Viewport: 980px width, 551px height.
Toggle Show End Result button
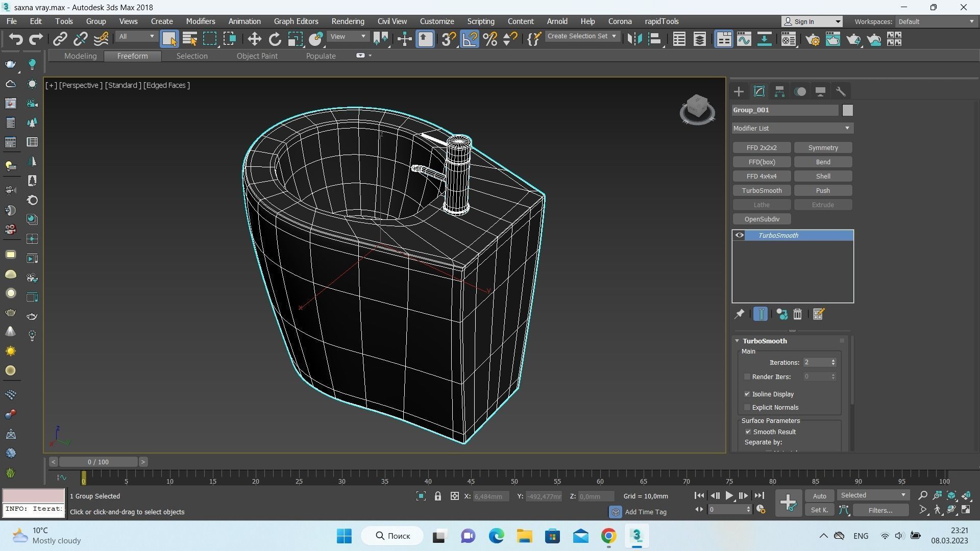pyautogui.click(x=760, y=314)
